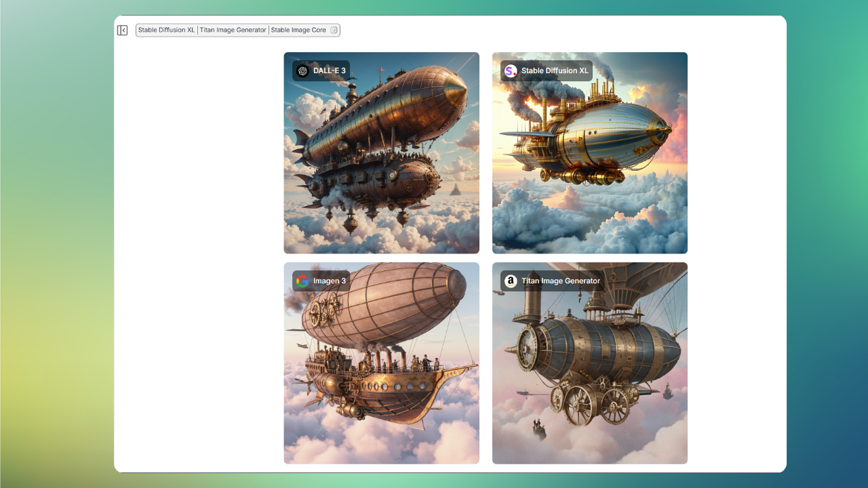This screenshot has height=488, width=868.
Task: Click the Imagen 3 label text
Action: tap(330, 281)
